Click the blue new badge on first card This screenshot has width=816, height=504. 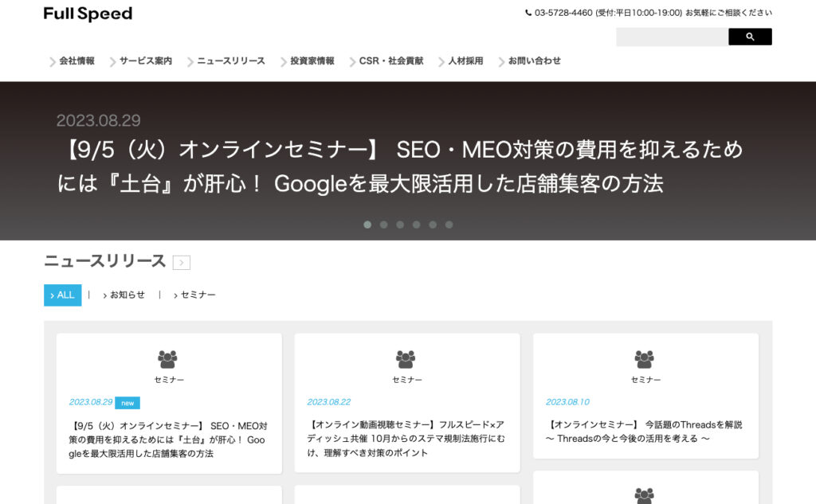click(127, 403)
